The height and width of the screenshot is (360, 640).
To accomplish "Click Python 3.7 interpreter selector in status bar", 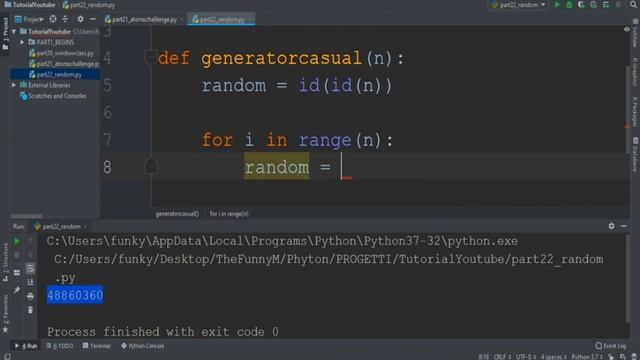I will pyautogui.click(x=587, y=357).
